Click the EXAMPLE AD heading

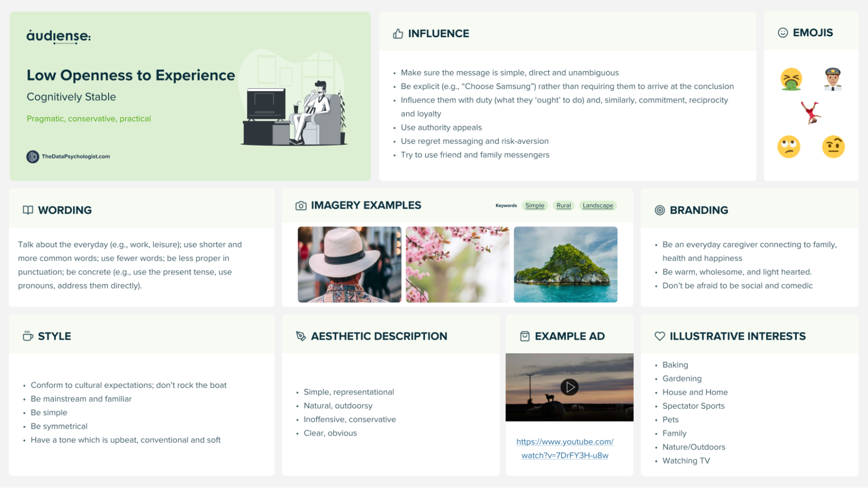click(570, 336)
